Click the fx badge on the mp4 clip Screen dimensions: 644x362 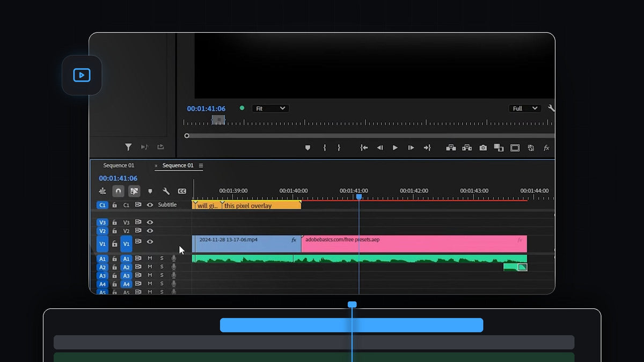point(294,240)
